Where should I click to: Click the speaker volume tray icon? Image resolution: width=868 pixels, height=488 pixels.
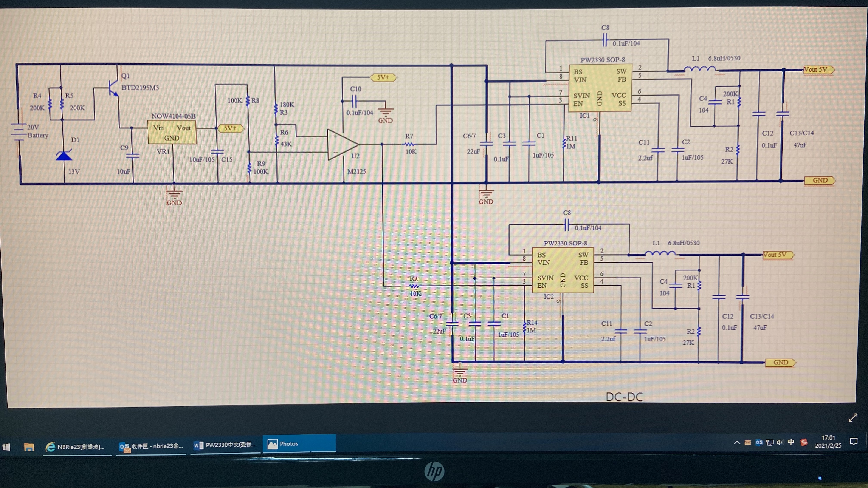[x=780, y=442]
